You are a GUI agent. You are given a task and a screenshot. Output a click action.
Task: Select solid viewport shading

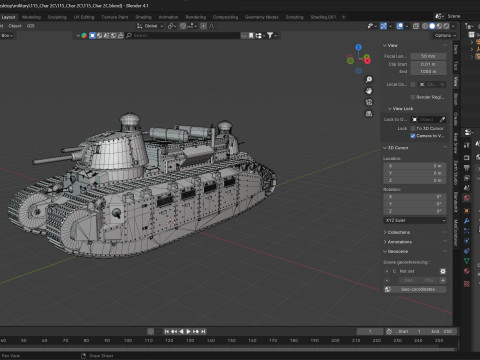(432, 26)
